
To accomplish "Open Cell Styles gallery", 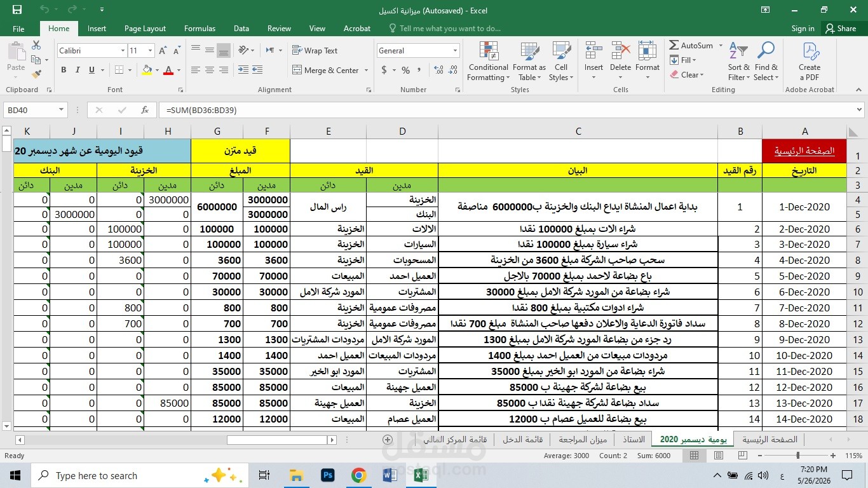I will pyautogui.click(x=561, y=61).
